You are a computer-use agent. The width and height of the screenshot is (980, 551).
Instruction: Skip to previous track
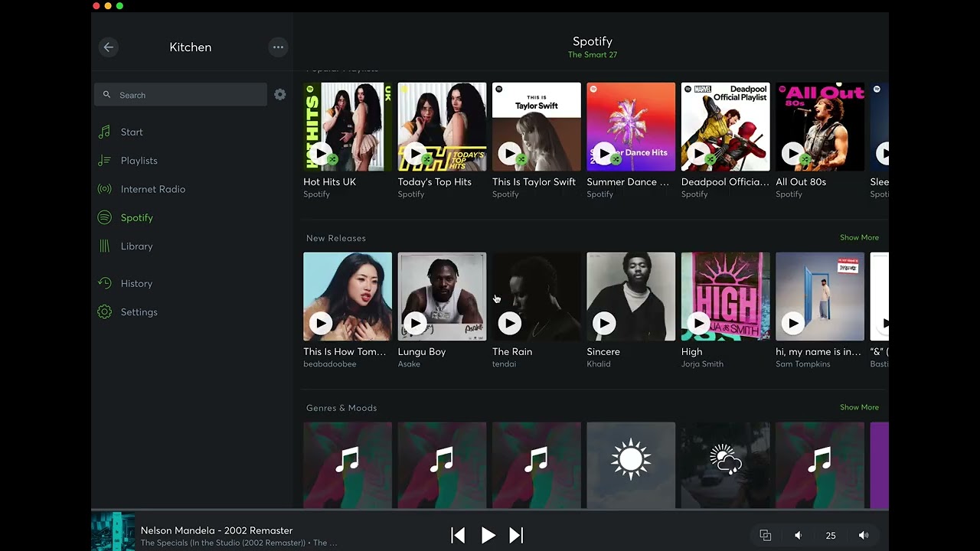(x=458, y=535)
